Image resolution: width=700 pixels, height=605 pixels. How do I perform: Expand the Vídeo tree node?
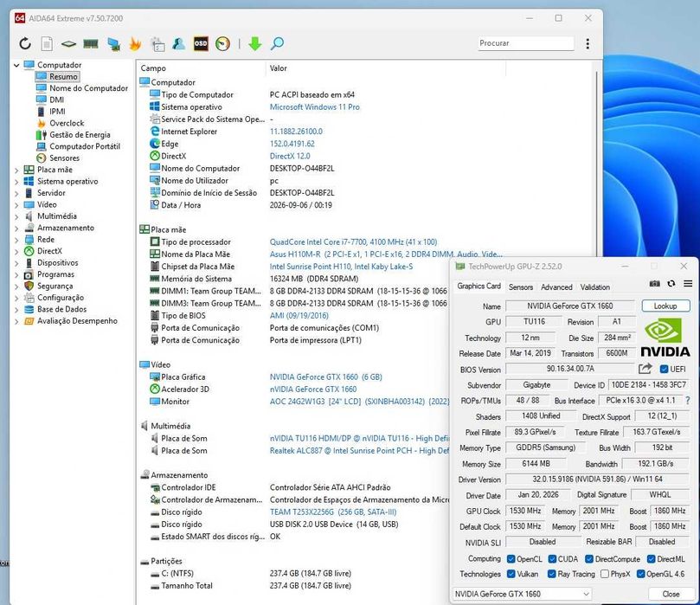pos(16,205)
